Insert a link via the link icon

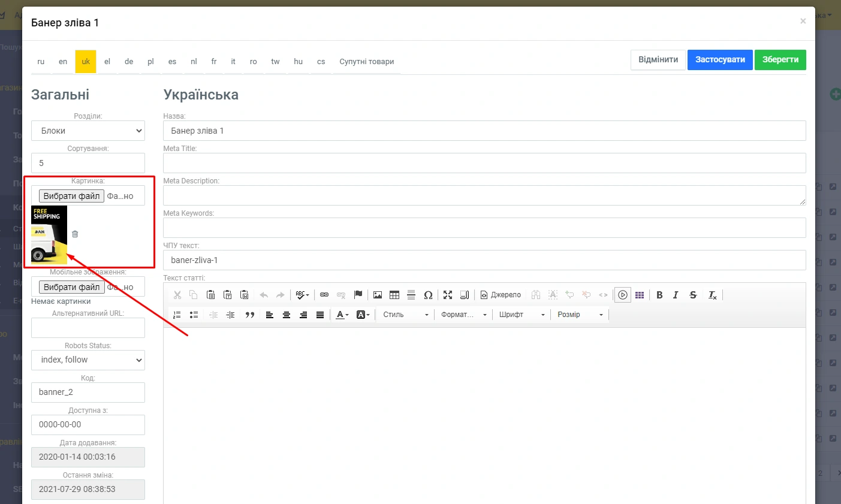click(324, 295)
